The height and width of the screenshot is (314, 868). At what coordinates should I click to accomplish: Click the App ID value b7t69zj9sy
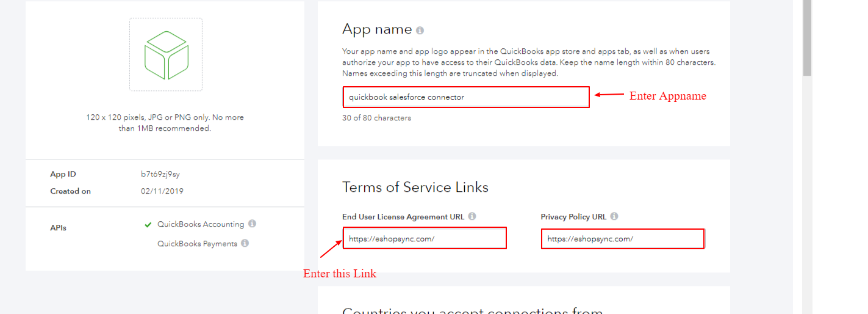point(160,174)
